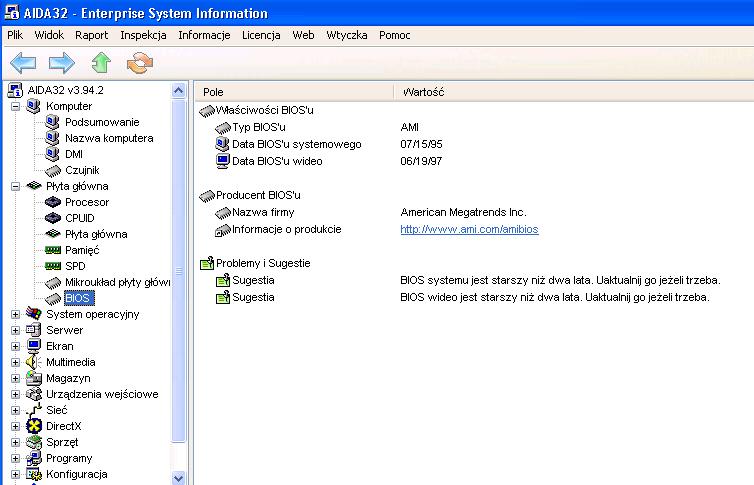754x485 pixels.
Task: Click the Refresh toolbar icon
Action: point(140,62)
